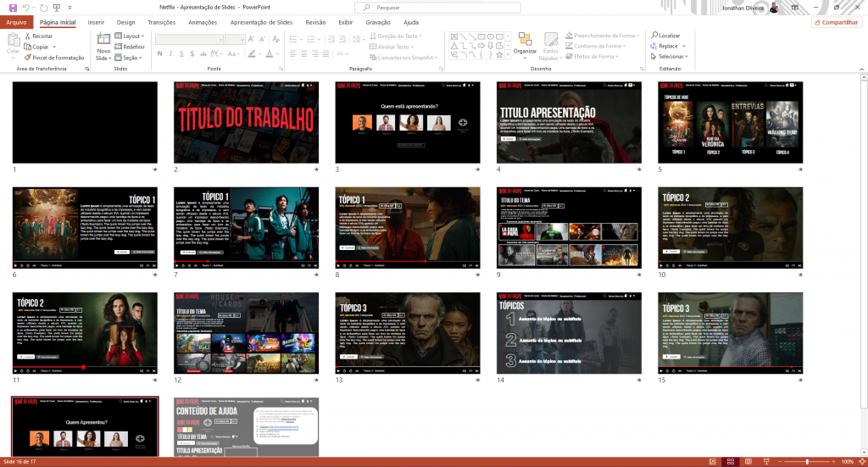Expand the Copiar dropdown arrow
868x467 pixels.
[54, 47]
